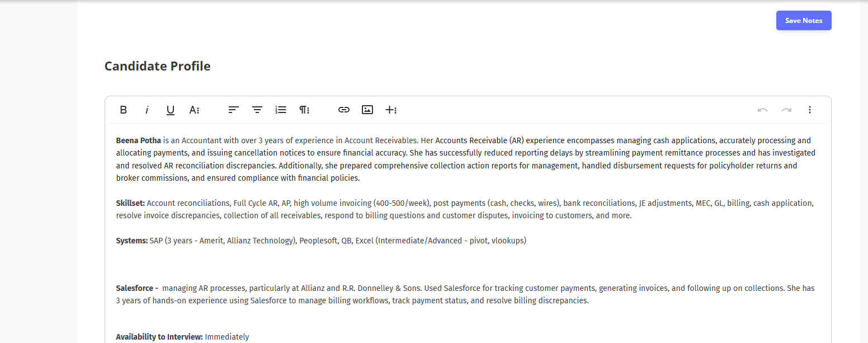
Task: Undo the last edit
Action: 763,110
